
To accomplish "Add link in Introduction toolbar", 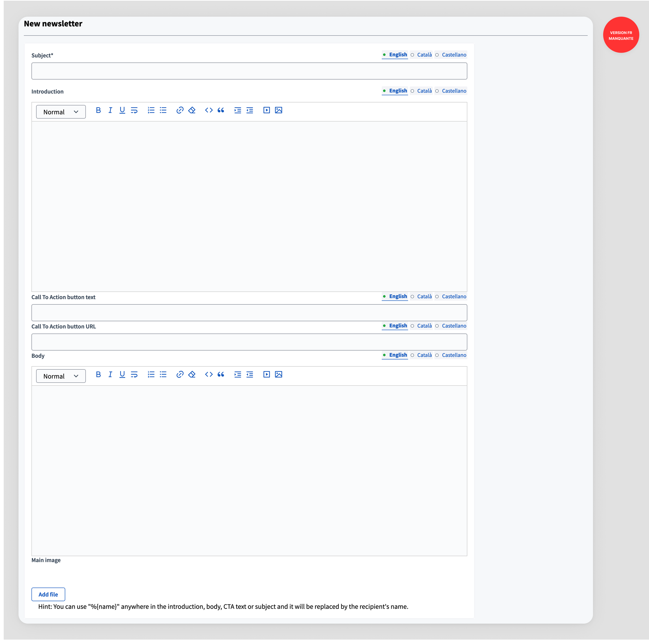I will click(x=180, y=110).
